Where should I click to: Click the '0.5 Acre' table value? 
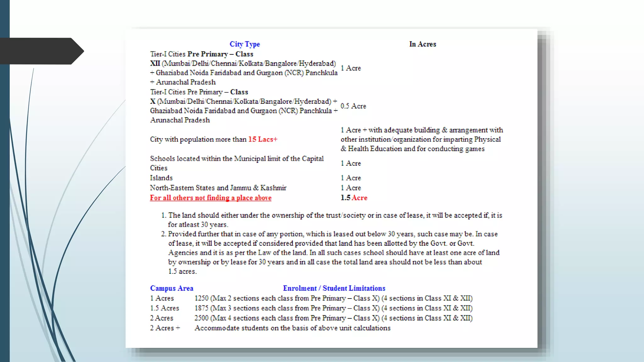click(x=353, y=106)
